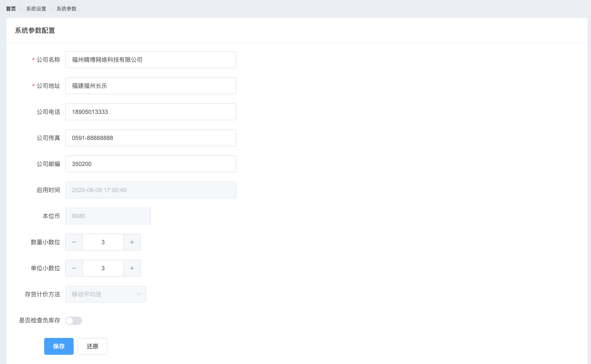The width and height of the screenshot is (591, 364).
Task: Decrease the 单位小数位 value with minus
Action: tap(74, 268)
